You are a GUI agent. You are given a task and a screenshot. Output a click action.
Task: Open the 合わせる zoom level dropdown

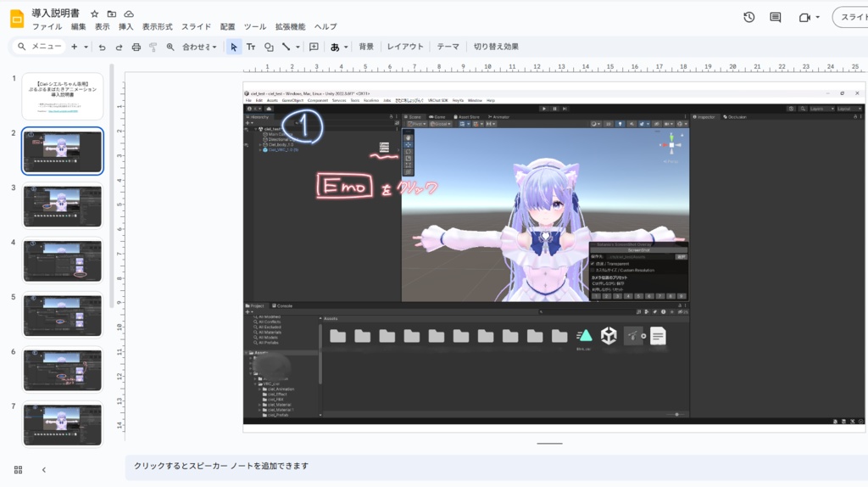click(x=199, y=48)
